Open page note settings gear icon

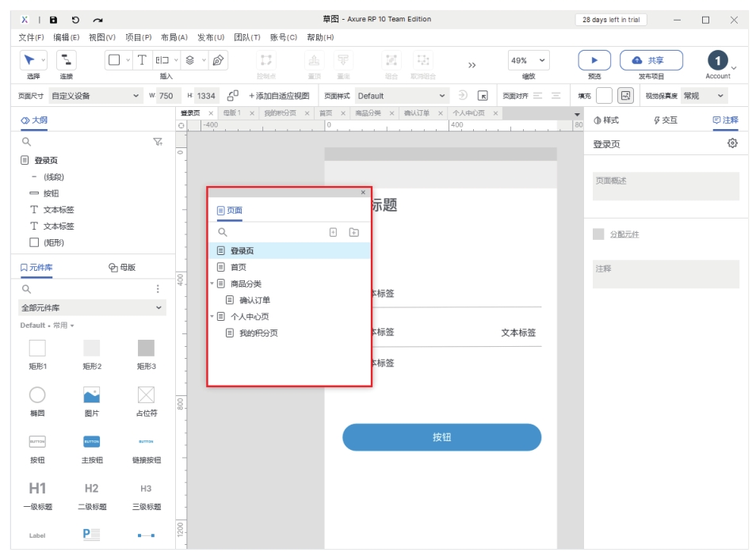pos(732,143)
